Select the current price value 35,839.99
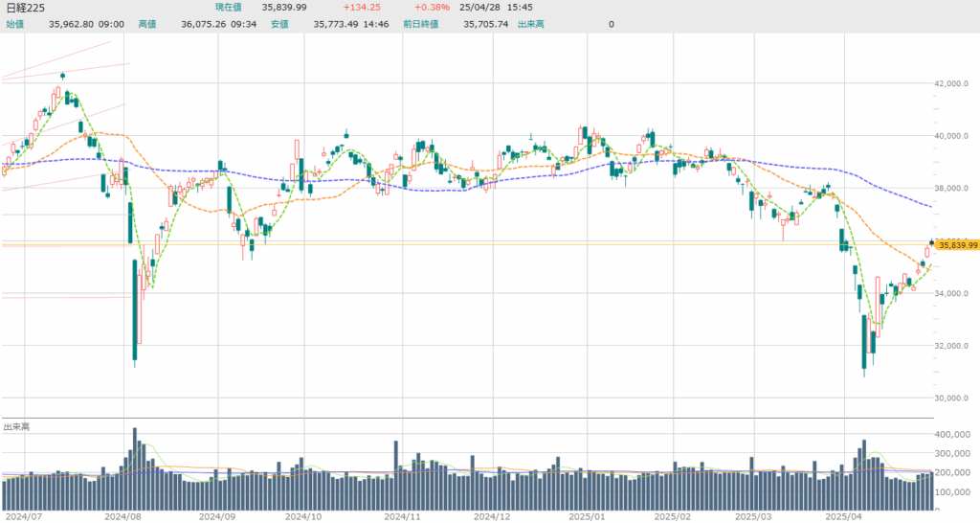The image size is (980, 523). tap(283, 8)
